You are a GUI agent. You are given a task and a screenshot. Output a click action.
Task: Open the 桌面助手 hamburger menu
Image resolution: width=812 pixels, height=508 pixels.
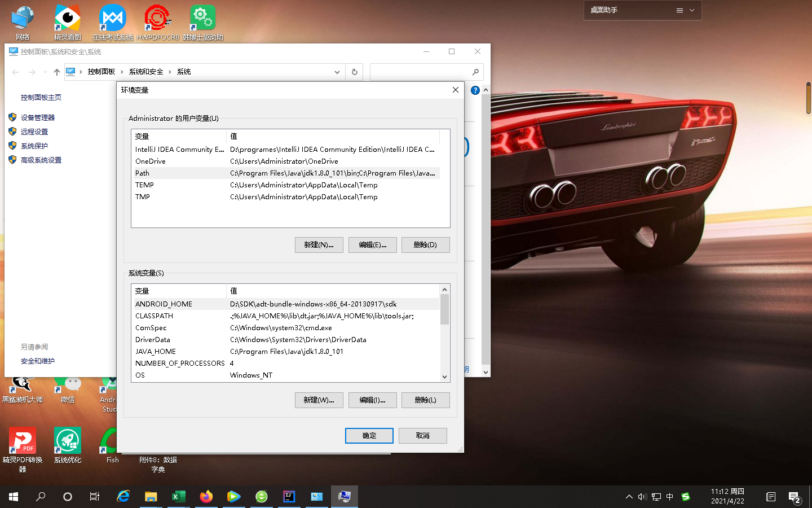pyautogui.click(x=679, y=10)
